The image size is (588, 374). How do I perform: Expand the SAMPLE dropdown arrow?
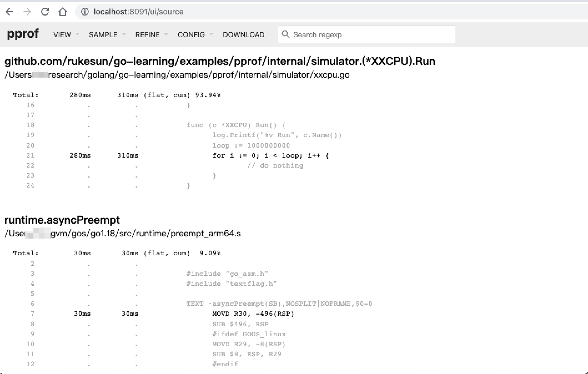coord(124,34)
